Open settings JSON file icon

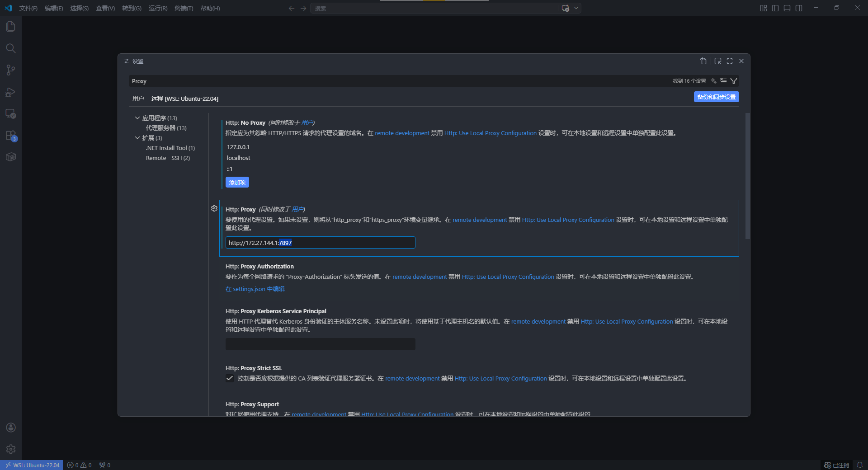[703, 61]
